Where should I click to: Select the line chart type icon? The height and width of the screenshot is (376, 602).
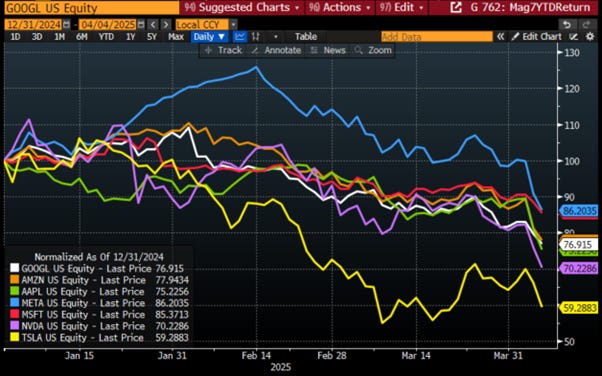(240, 37)
